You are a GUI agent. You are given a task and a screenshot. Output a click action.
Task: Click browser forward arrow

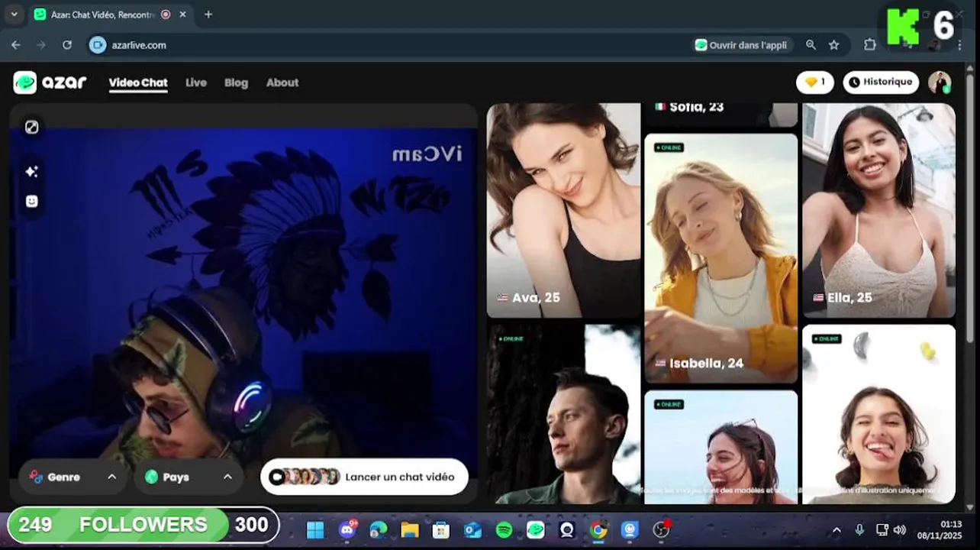41,45
